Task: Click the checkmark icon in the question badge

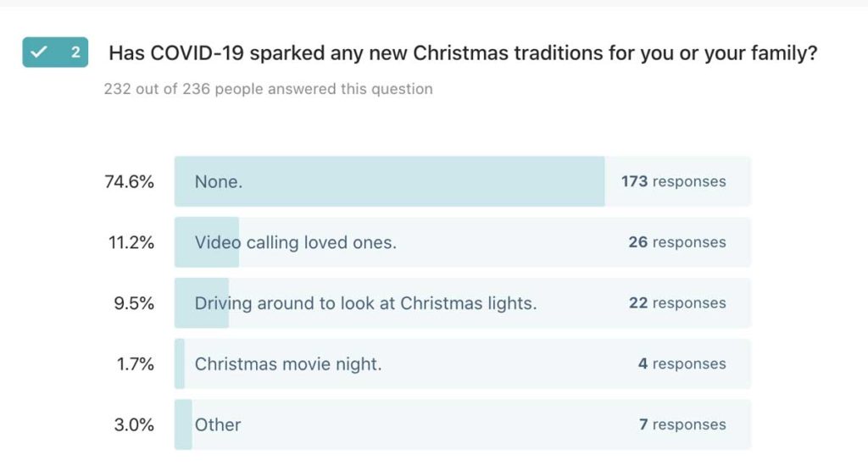Action: [39, 53]
